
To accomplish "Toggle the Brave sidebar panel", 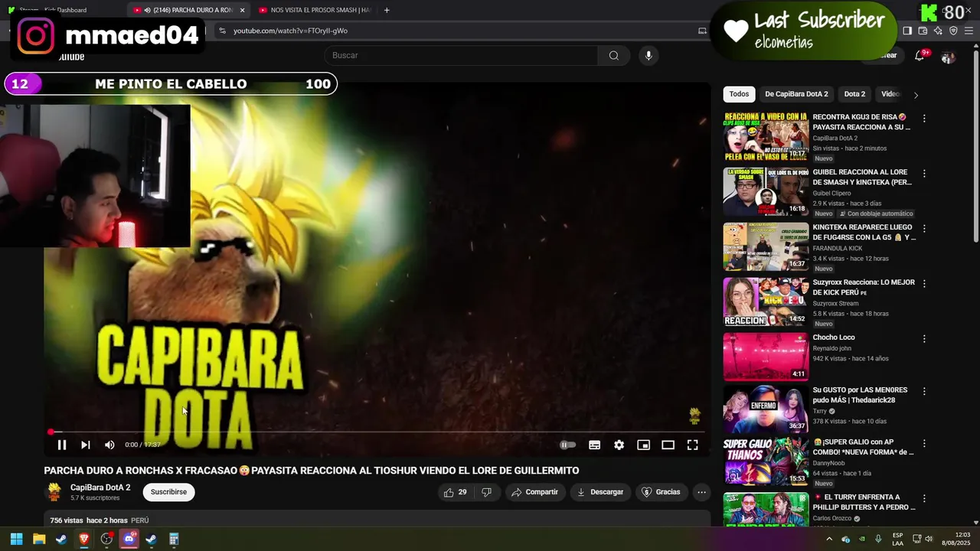I will (x=907, y=31).
